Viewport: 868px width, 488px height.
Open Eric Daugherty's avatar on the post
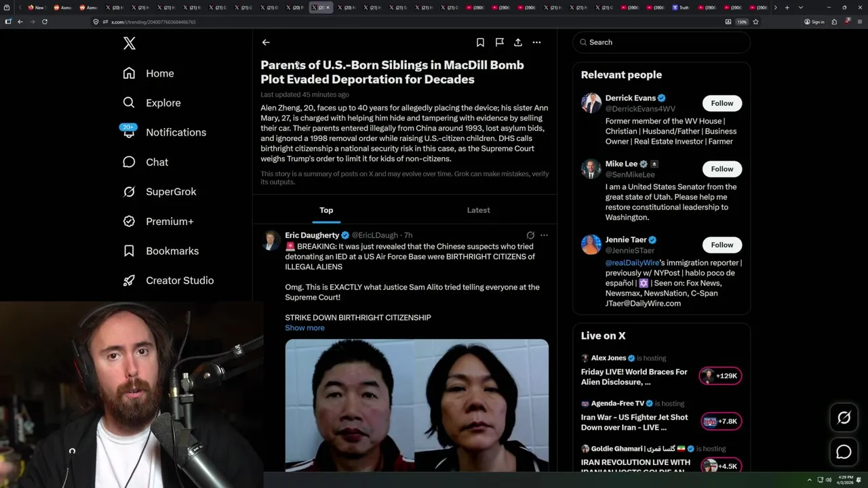click(271, 241)
